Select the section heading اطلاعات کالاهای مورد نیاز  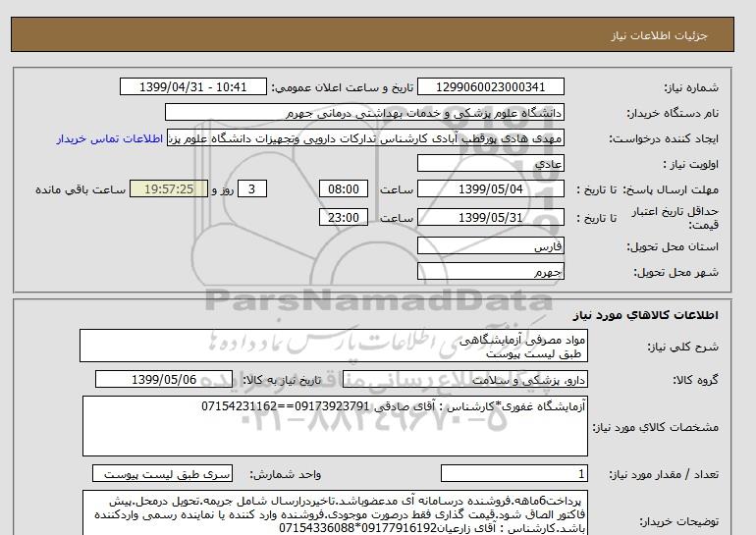click(646, 315)
